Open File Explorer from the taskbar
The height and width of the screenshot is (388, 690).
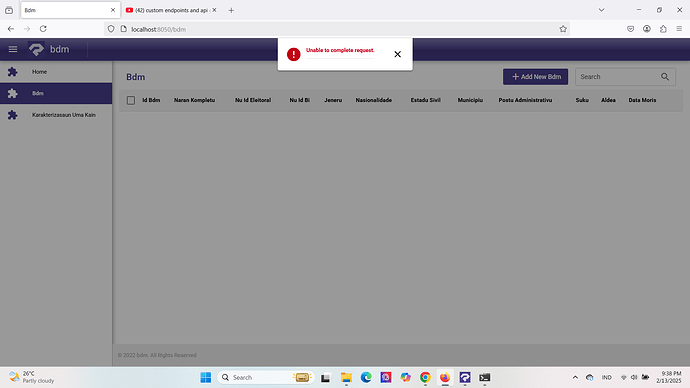tap(346, 377)
